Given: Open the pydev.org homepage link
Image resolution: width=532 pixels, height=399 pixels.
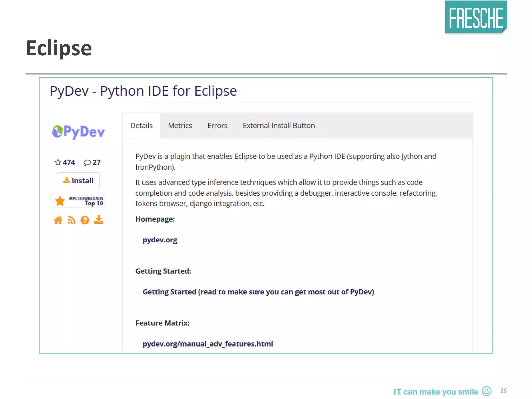Looking at the screenshot, I should [160, 240].
